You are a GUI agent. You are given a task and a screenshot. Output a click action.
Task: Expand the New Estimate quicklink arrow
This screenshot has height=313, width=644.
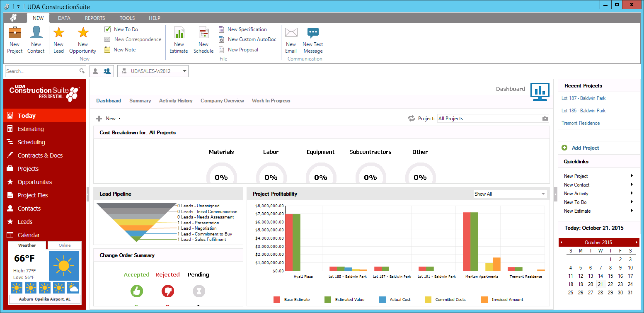tap(632, 211)
